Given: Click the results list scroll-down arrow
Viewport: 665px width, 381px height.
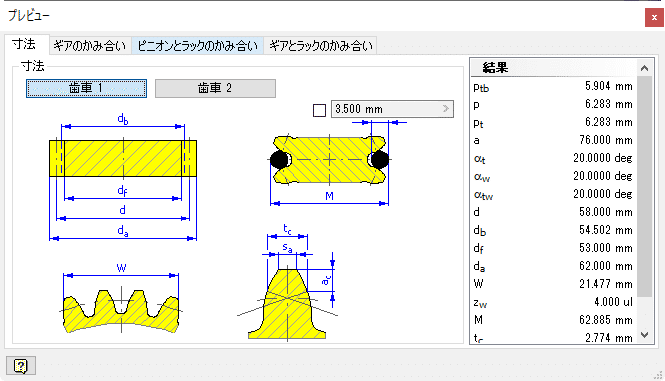Looking at the screenshot, I should [644, 335].
